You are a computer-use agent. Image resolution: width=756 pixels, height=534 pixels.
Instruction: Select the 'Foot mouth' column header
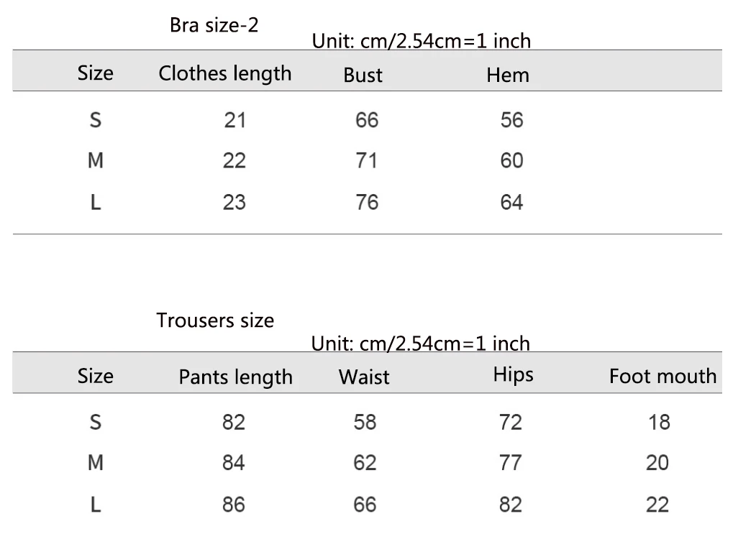[x=663, y=377]
